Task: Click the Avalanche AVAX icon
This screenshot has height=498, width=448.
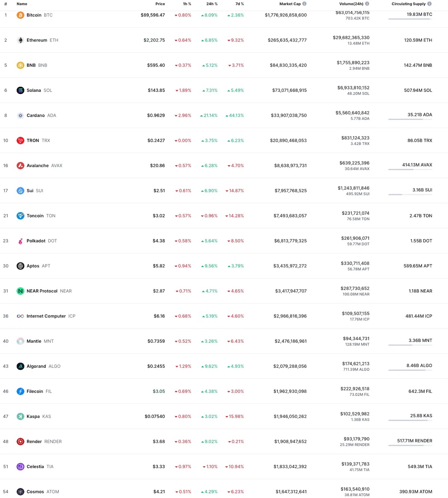Action: pos(21,165)
